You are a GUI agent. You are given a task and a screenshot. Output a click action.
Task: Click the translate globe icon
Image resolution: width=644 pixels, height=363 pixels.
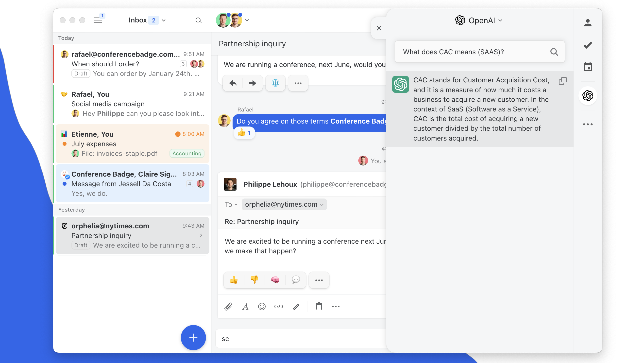(275, 83)
